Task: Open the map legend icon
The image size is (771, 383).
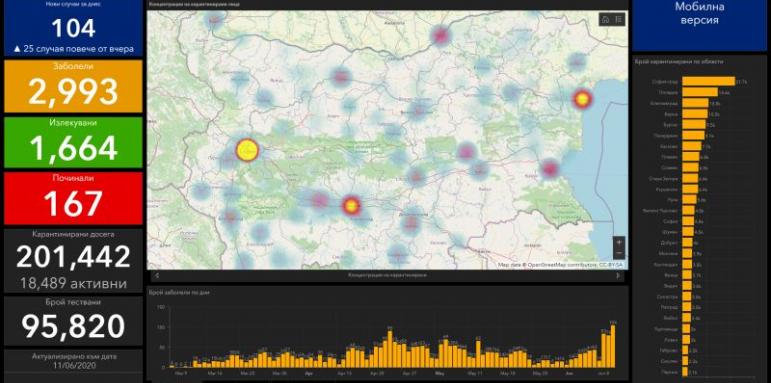Action: 619,19
